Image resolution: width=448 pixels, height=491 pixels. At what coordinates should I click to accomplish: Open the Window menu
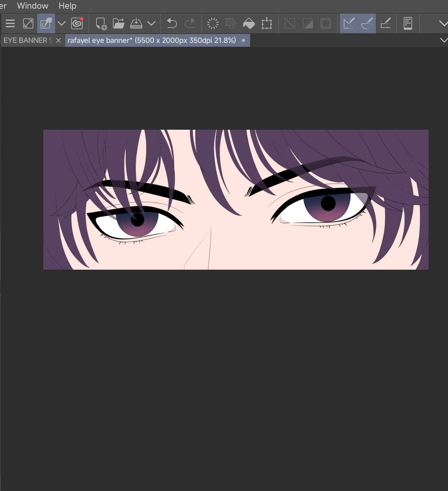coord(33,6)
